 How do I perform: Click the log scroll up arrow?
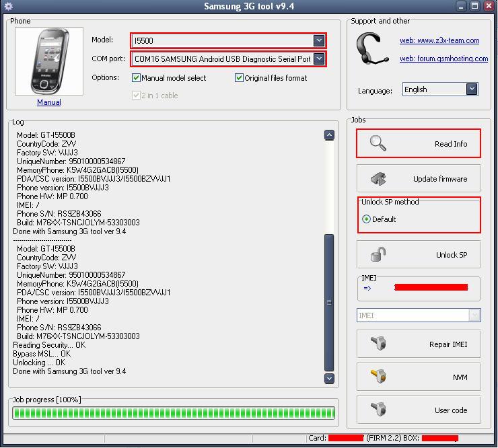click(x=329, y=135)
